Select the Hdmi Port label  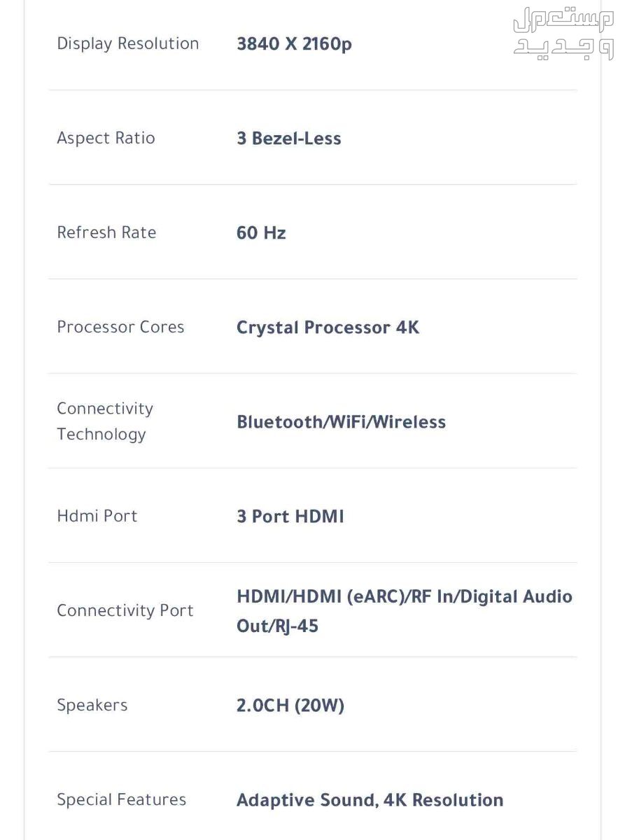(x=97, y=516)
